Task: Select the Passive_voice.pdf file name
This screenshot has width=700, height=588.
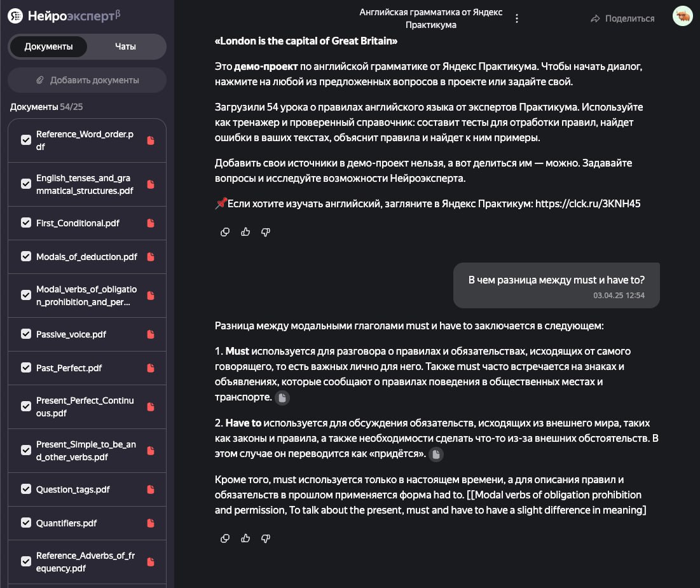Action: pyautogui.click(x=71, y=334)
